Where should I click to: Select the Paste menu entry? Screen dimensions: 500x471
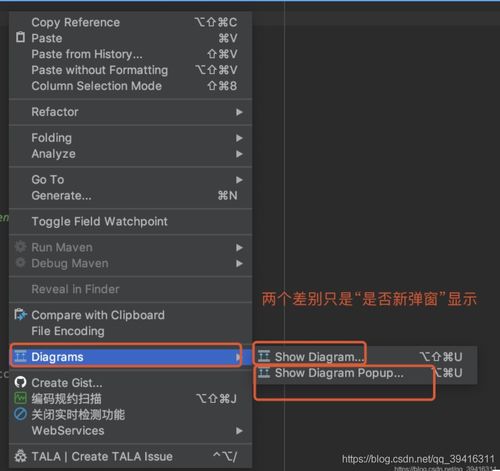pyautogui.click(x=131, y=38)
